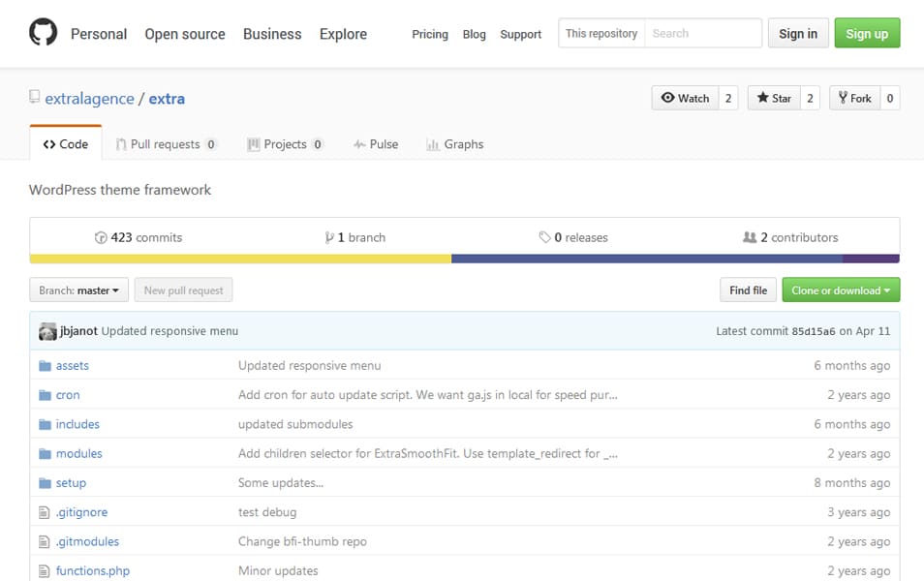924x581 pixels.
Task: Switch to the Pull requests tab
Action: tap(167, 144)
